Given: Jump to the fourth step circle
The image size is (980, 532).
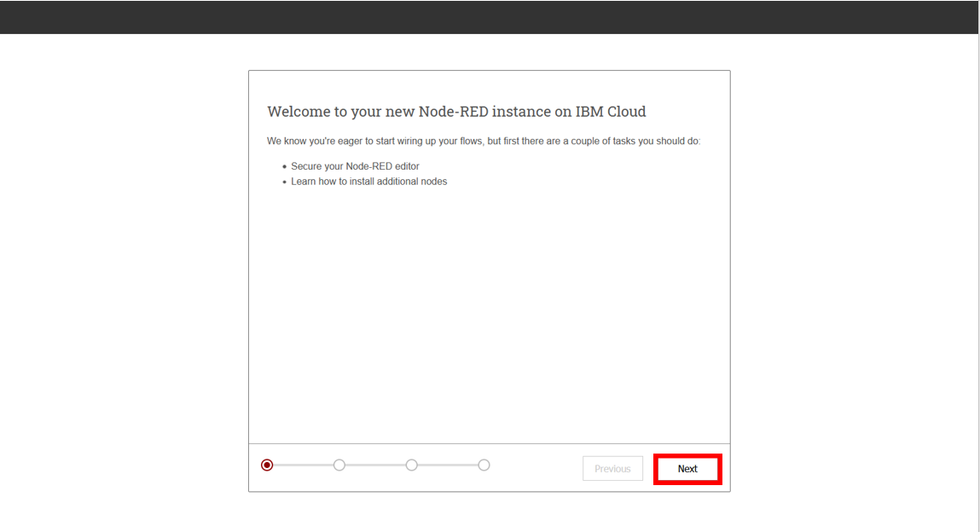Looking at the screenshot, I should coord(484,465).
